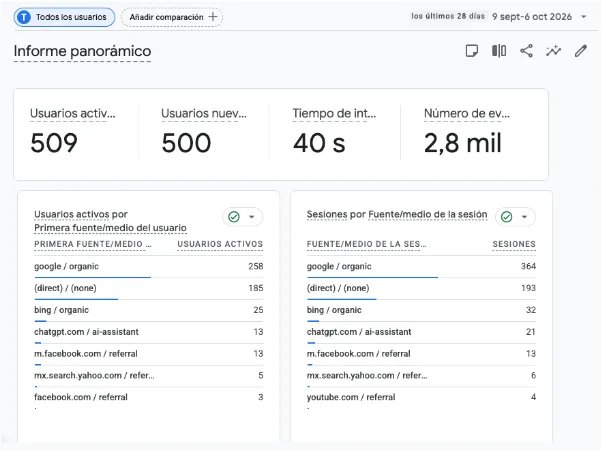The width and height of the screenshot is (601, 451).
Task: Click m.facebook.com / referral in sessions table
Action: tap(359, 354)
